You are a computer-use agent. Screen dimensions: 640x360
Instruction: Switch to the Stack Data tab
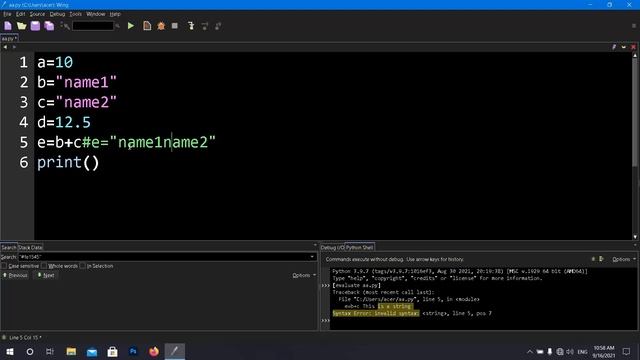pyautogui.click(x=30, y=247)
